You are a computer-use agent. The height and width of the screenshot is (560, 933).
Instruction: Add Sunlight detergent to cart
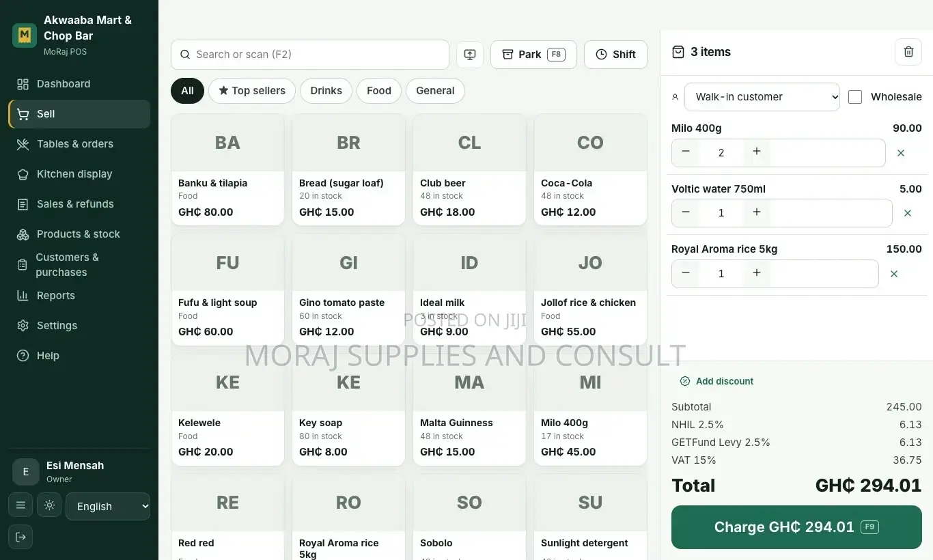pyautogui.click(x=590, y=517)
